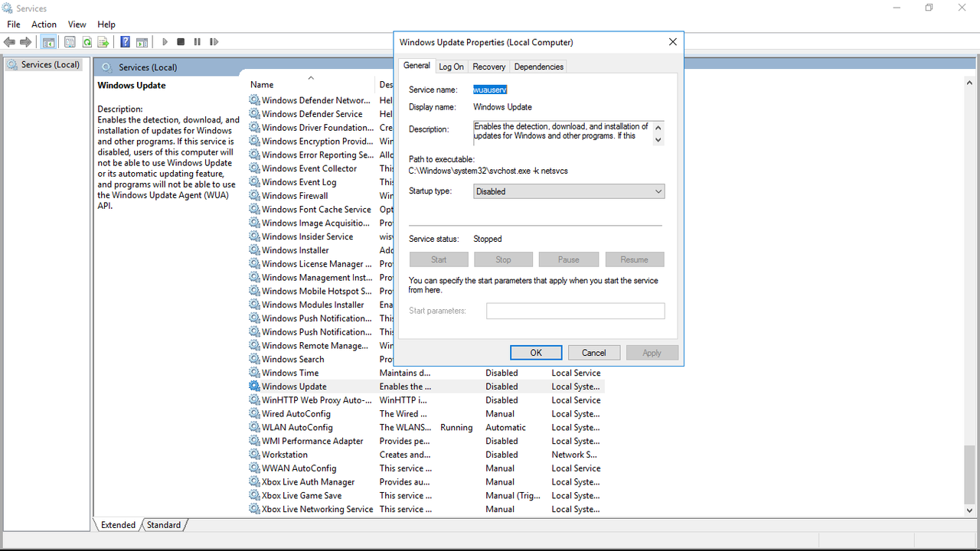The height and width of the screenshot is (551, 980).
Task: Click the toolbar Start Service play icon
Action: pos(165,42)
